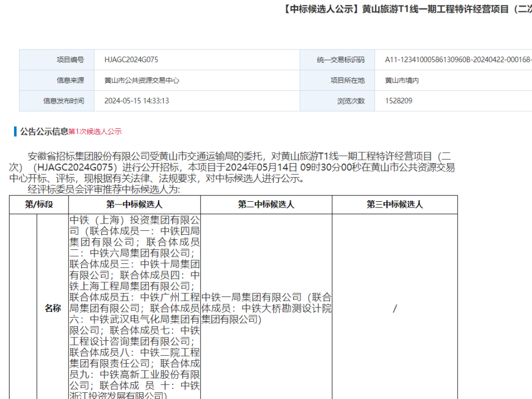The height and width of the screenshot is (399, 532).
Task: Click the 项目编号 label cell
Action: 57,60
